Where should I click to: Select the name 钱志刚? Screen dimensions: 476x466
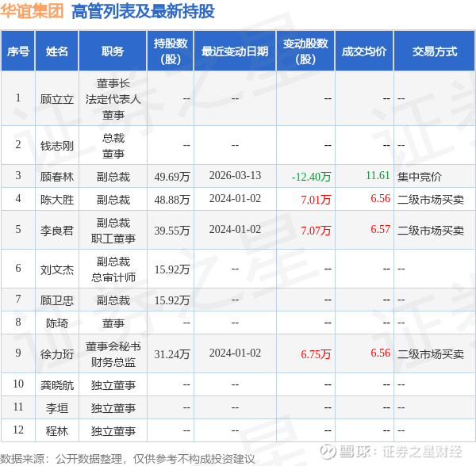57,146
